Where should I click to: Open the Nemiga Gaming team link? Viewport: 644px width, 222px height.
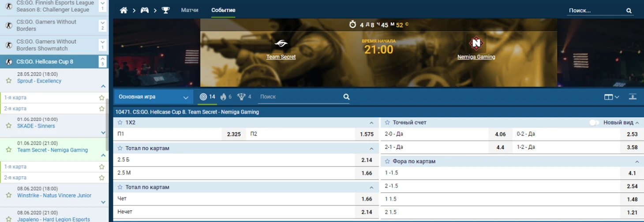476,57
